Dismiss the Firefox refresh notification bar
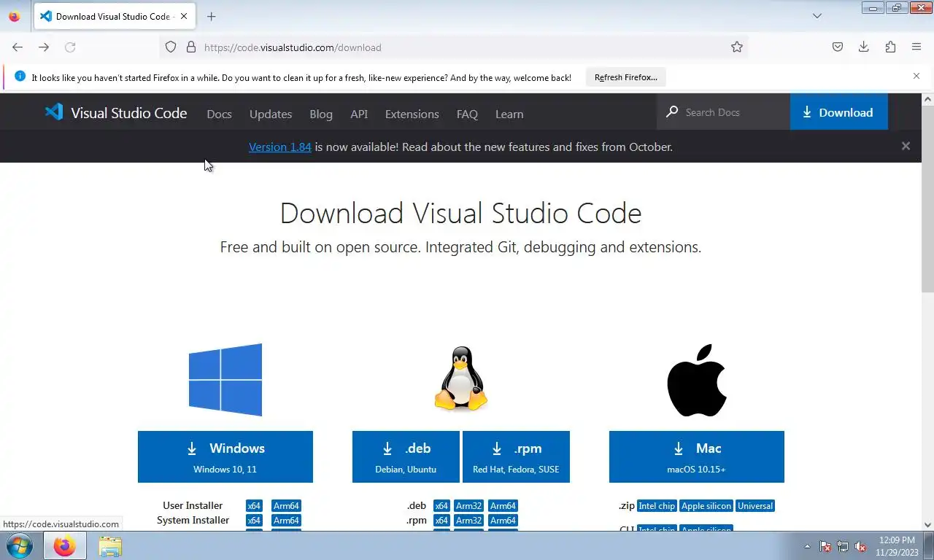 916,76
